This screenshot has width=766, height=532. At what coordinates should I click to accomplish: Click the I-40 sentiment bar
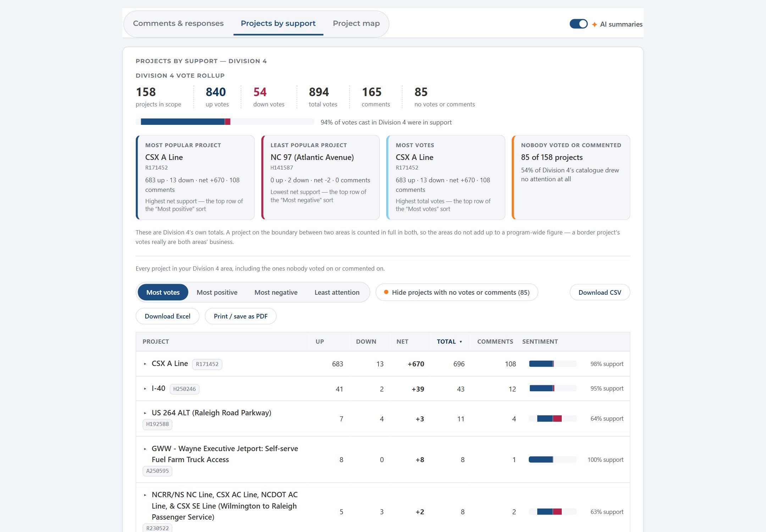click(553, 388)
